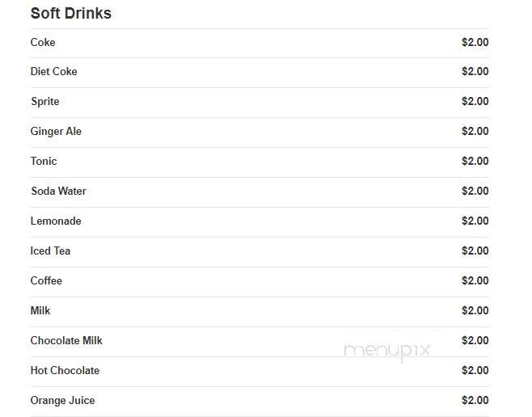Click the price next to Lemonade
Screen dimensions: 532x417
(x=475, y=221)
